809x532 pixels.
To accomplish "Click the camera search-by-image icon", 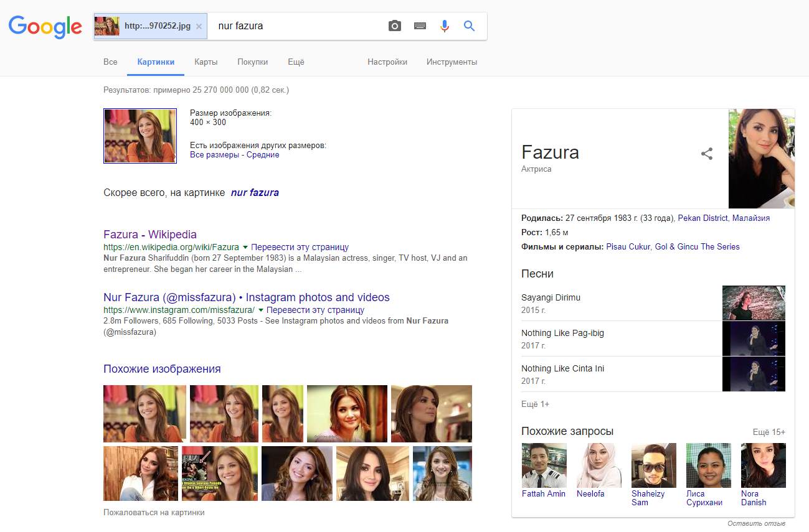I will (x=395, y=26).
